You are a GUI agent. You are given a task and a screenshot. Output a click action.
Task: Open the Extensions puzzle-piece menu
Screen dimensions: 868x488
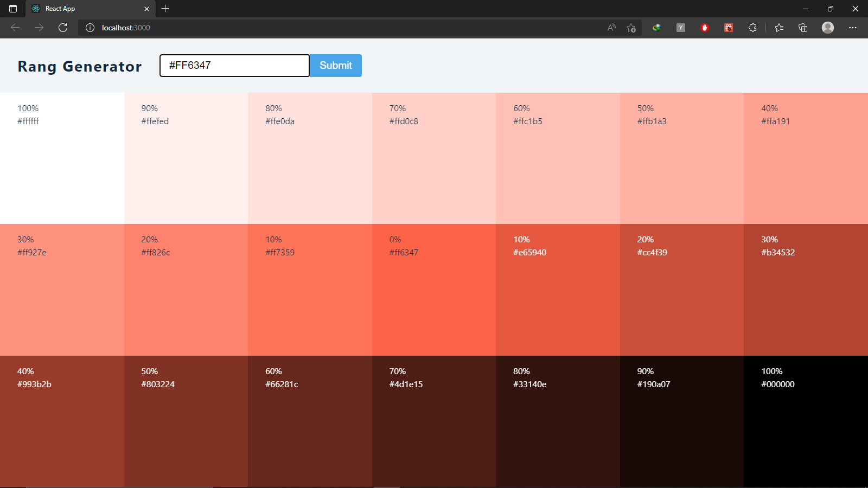pos(752,28)
